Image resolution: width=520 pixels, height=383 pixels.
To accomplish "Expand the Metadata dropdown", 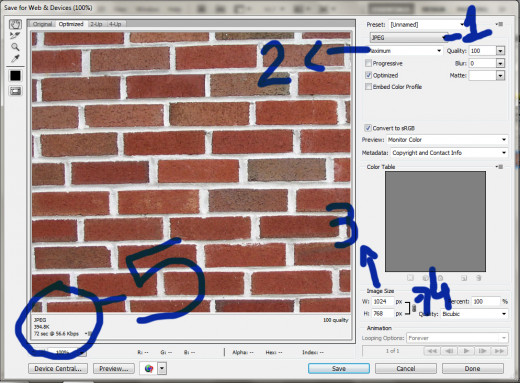I will pos(449,153).
